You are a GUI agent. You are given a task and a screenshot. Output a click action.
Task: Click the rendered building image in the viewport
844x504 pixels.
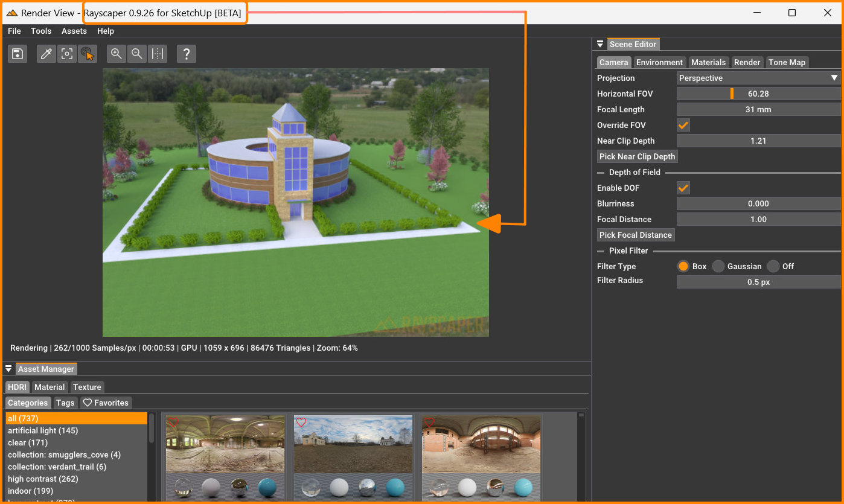(x=296, y=202)
